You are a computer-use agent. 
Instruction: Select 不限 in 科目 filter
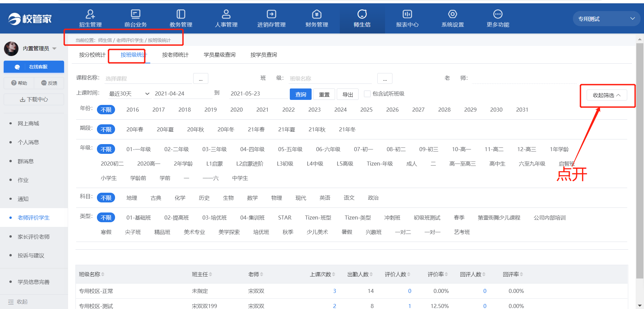coord(106,198)
